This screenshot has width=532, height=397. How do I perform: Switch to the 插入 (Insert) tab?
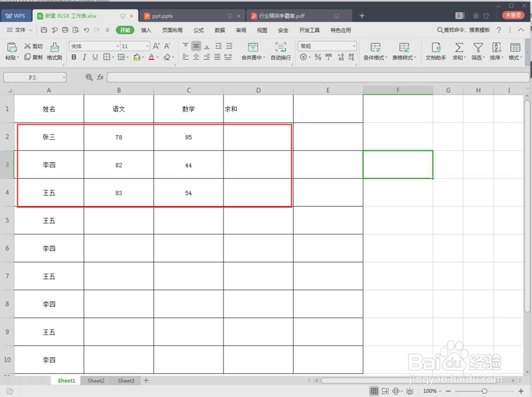tap(146, 30)
